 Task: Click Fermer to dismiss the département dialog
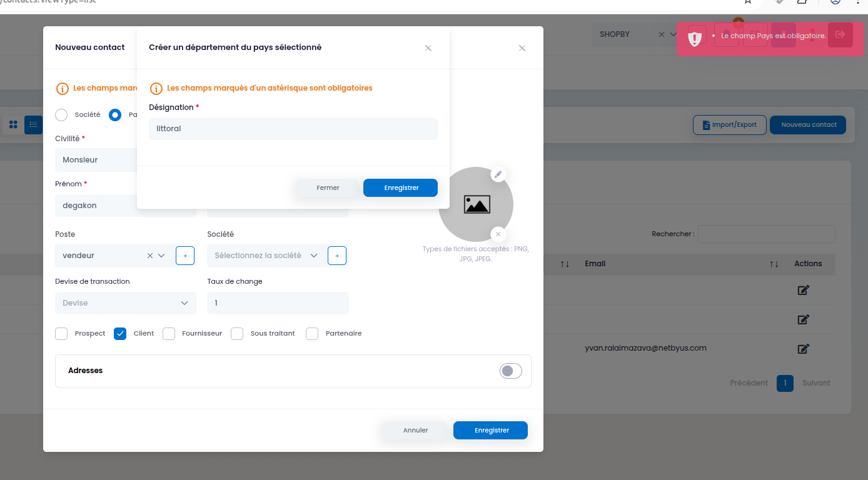[x=328, y=188]
